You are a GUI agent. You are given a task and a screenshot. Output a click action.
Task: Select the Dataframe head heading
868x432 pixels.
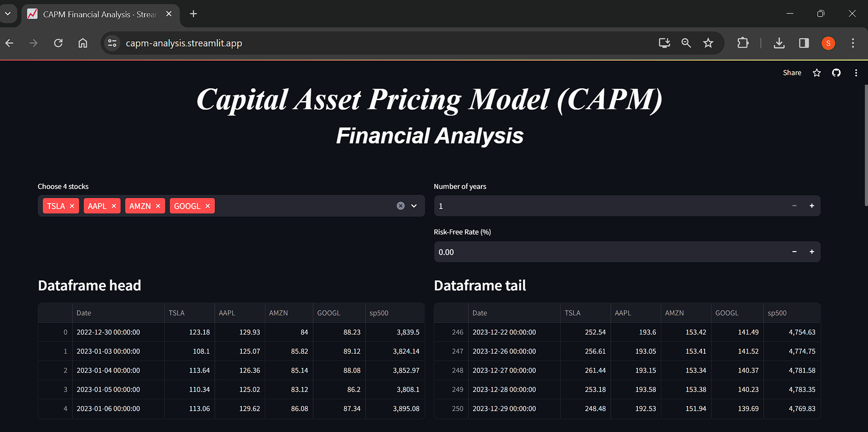[x=90, y=285]
